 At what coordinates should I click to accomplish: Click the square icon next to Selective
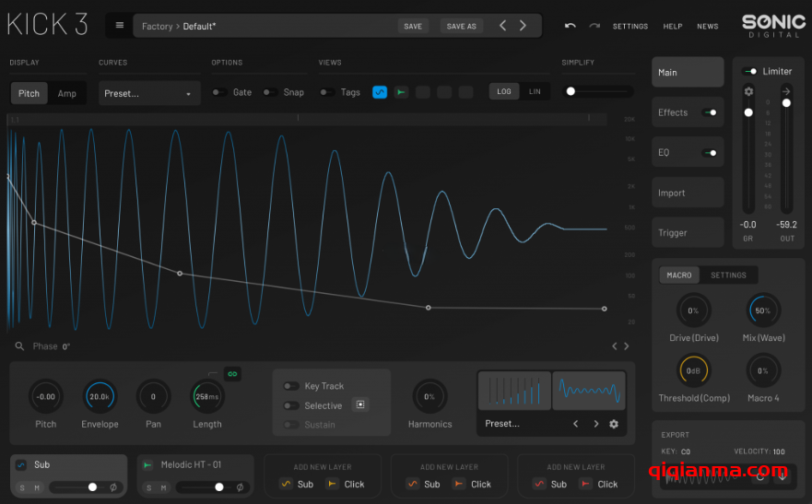[x=360, y=405]
